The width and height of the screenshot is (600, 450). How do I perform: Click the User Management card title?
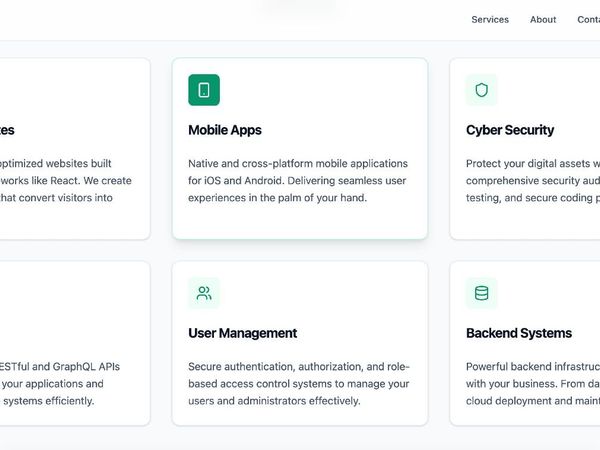tap(242, 333)
